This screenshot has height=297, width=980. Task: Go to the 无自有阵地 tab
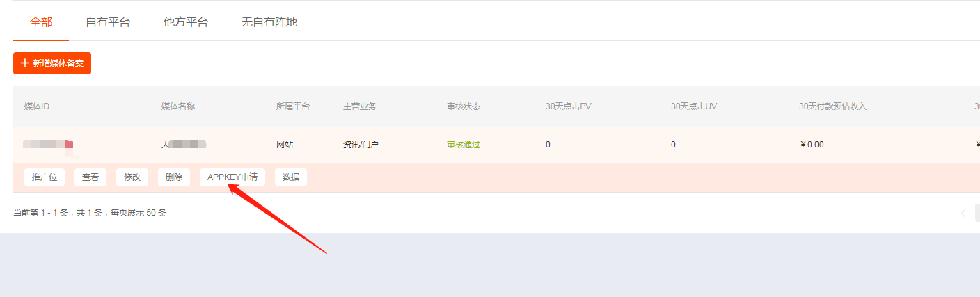tap(269, 22)
